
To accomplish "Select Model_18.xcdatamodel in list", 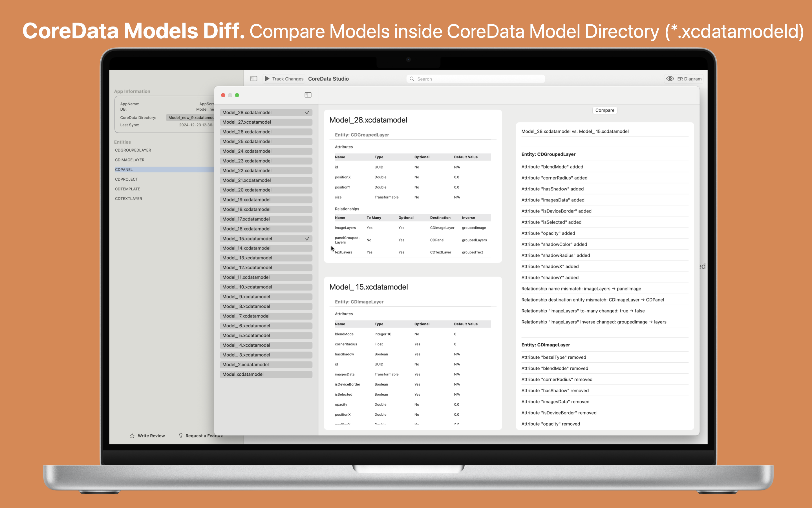I will tap(266, 209).
